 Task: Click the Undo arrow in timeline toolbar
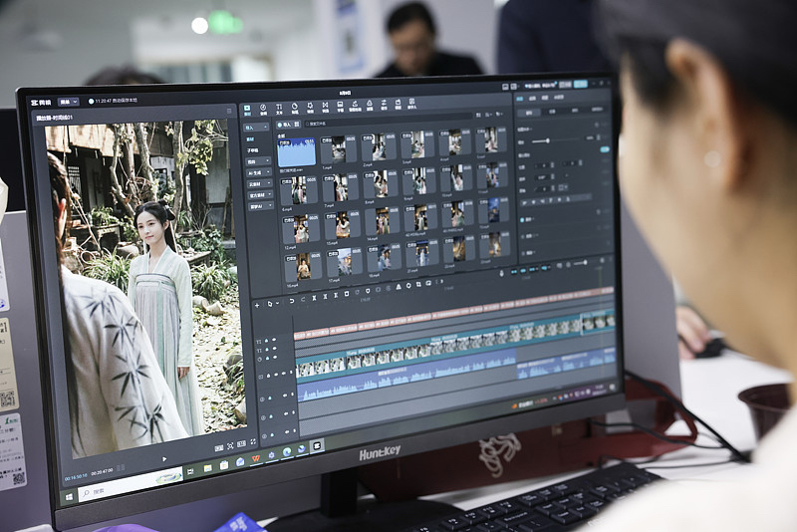[x=292, y=301]
